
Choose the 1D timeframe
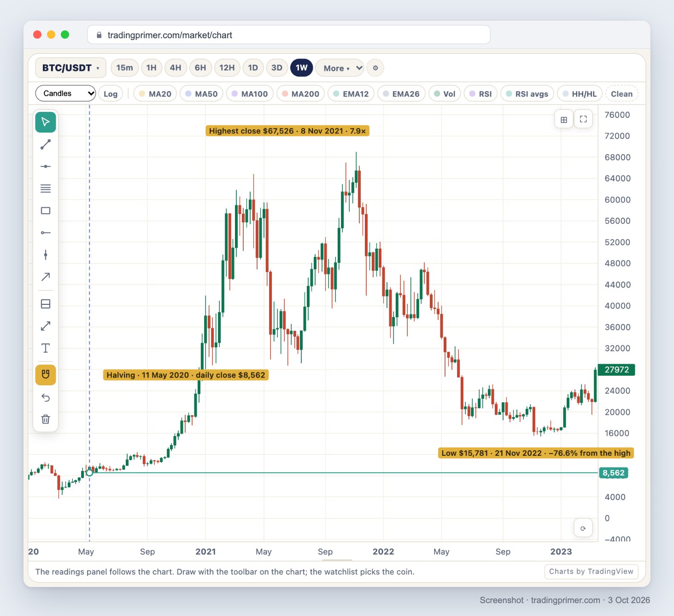[253, 68]
